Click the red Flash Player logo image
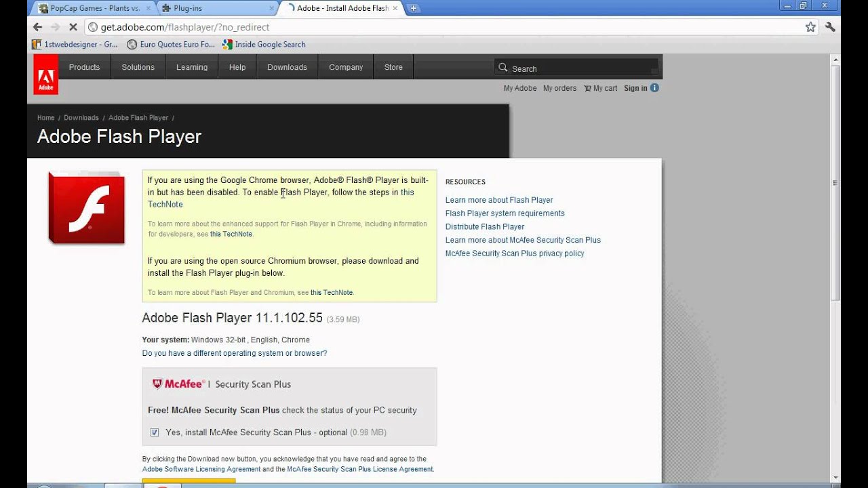The image size is (868, 488). click(86, 208)
